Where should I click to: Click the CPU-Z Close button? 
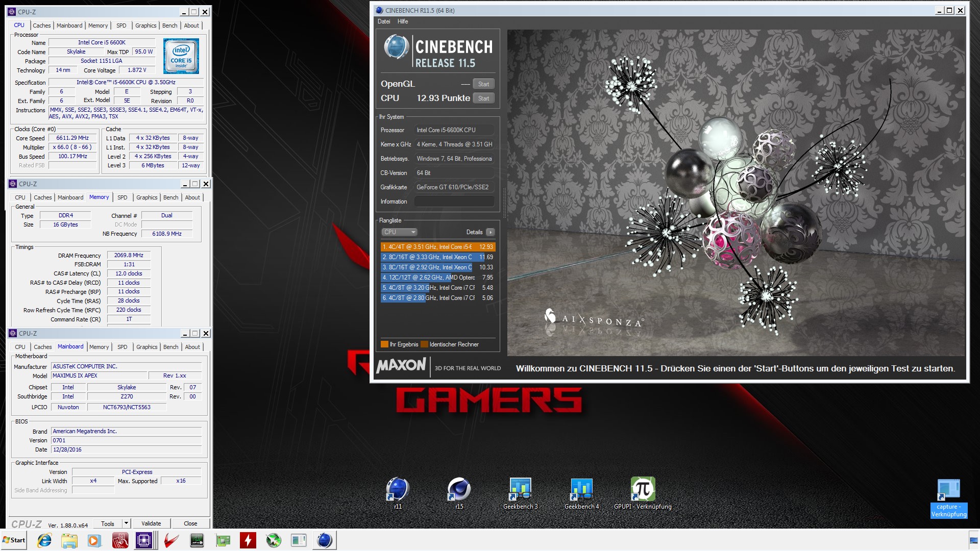(190, 523)
